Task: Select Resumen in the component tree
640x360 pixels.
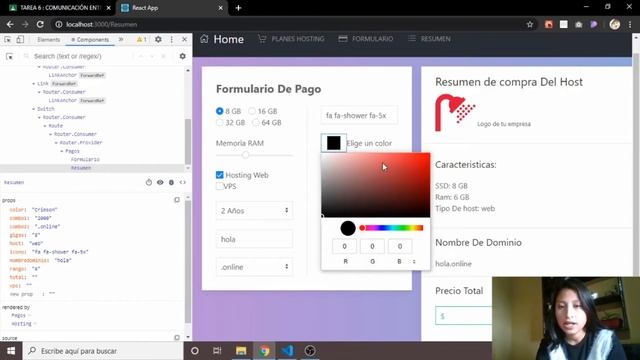Action: pos(81,168)
